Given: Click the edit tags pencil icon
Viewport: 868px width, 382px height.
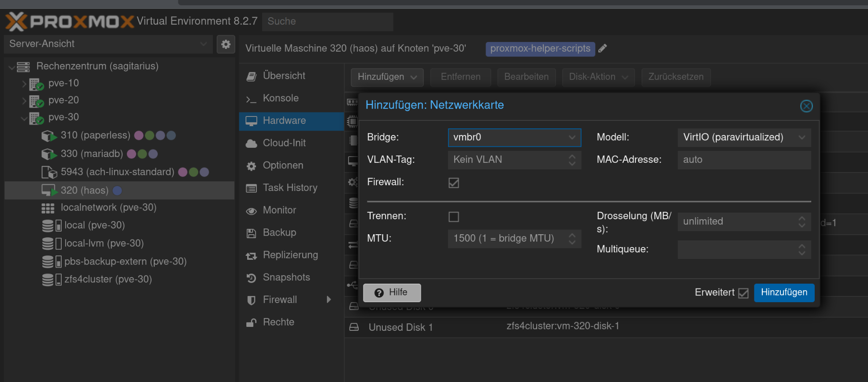Looking at the screenshot, I should tap(603, 49).
